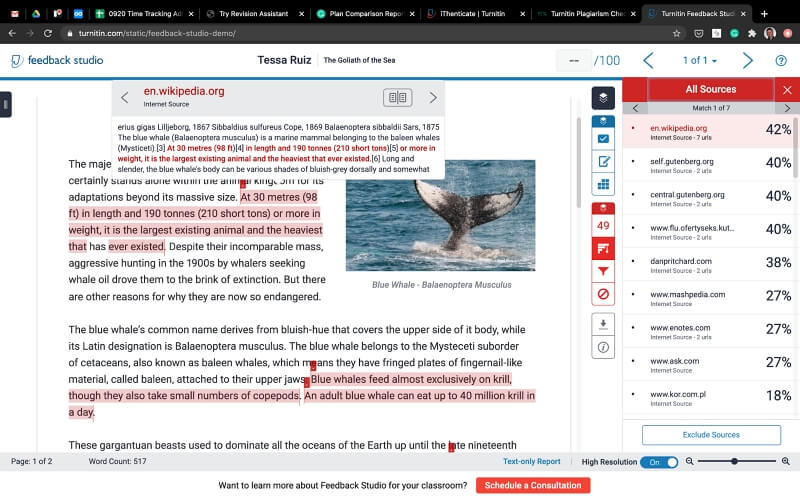Click the document vertical scrollbar
The image size is (800, 499).
[579, 163]
